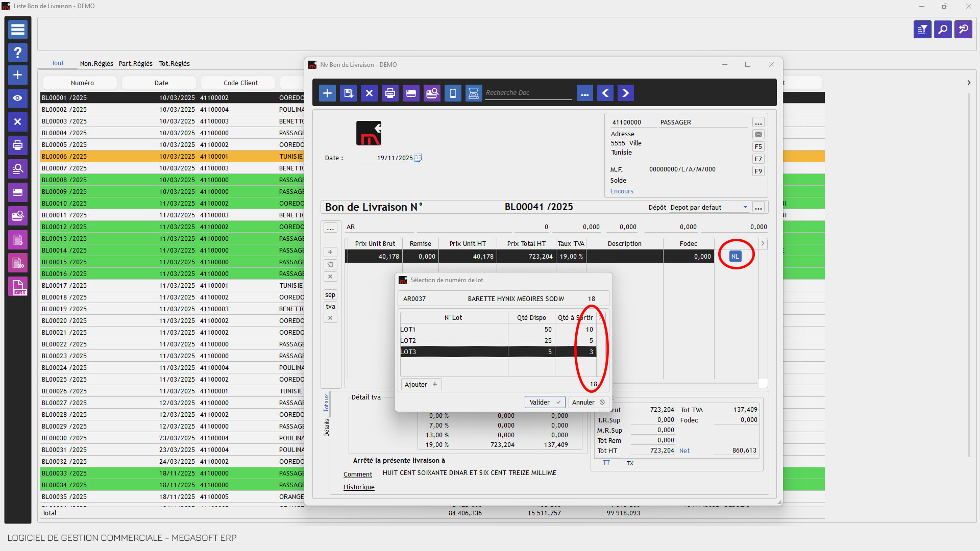
Task: Click the cancel X icon in dialog toolbar
Action: pos(370,93)
